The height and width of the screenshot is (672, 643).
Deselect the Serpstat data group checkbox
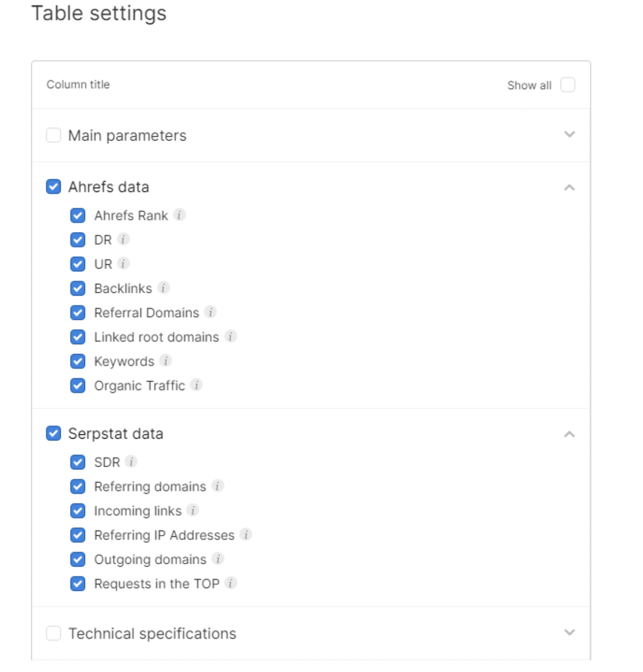(54, 433)
